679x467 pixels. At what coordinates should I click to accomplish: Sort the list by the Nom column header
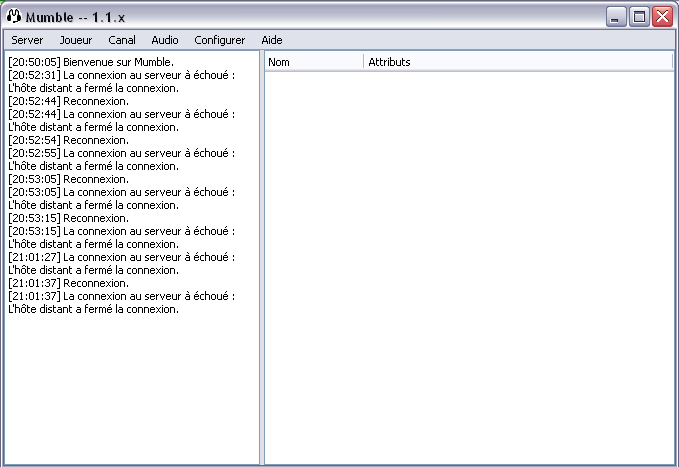(314, 62)
